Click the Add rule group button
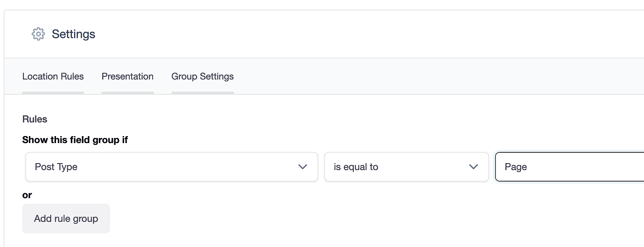The image size is (644, 247). [66, 219]
